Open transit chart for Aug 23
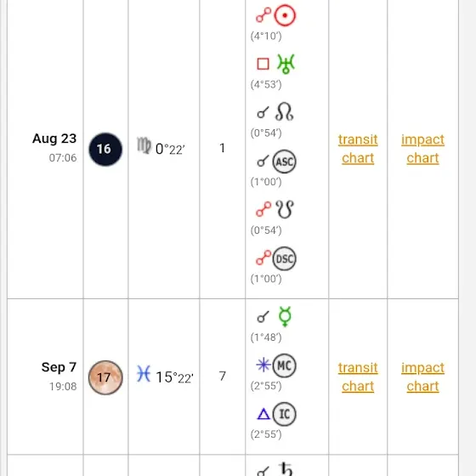Viewport: 476px width, 476px height. click(358, 149)
